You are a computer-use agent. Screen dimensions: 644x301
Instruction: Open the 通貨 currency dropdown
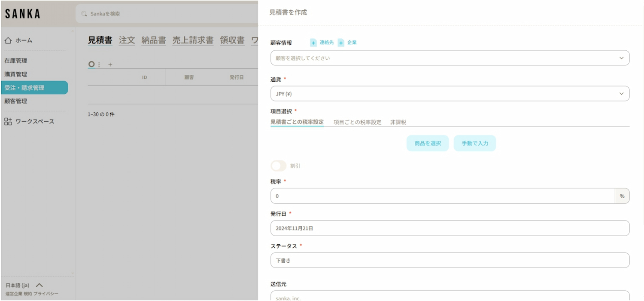[450, 94]
